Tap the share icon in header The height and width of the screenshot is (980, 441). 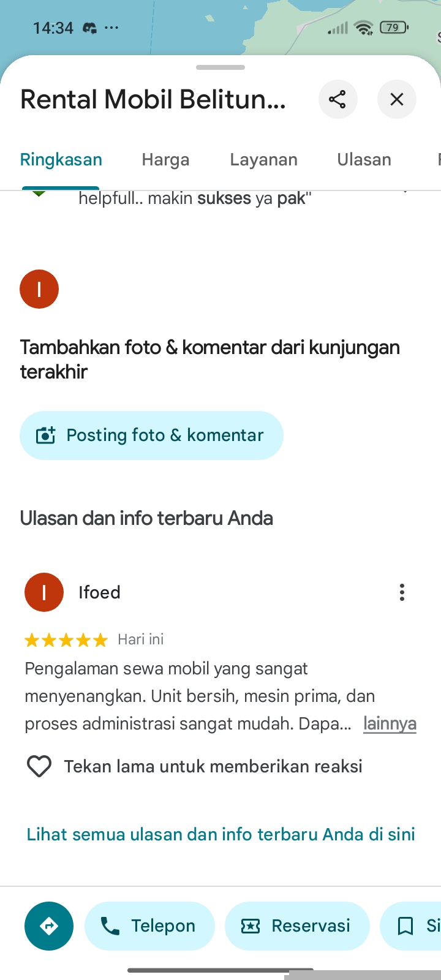337,99
